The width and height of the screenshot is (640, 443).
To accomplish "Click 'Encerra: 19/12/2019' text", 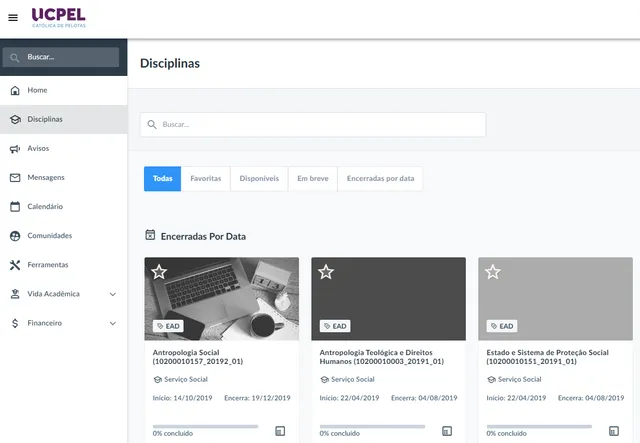I will pos(257,398).
